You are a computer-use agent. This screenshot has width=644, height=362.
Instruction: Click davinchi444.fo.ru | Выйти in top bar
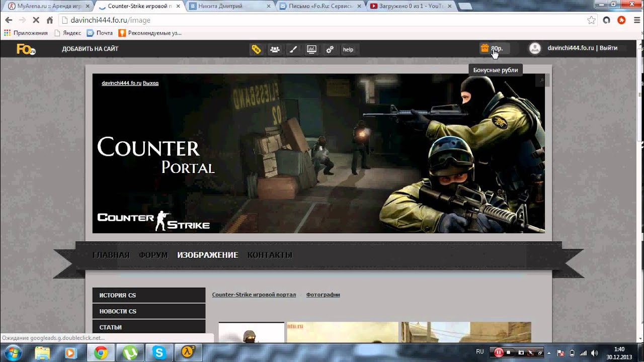(x=582, y=48)
